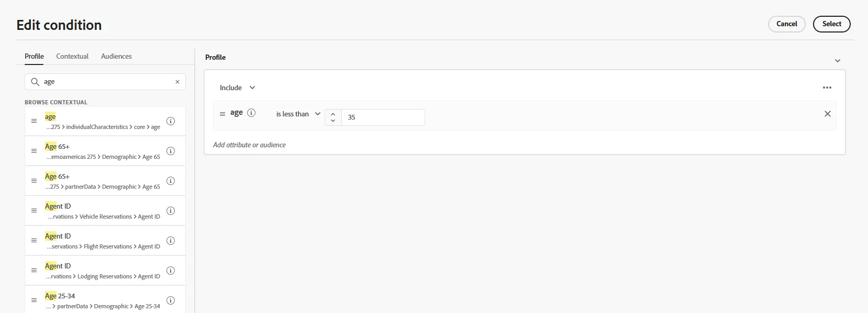View info for Flight Reservations Agent ID

171,241
